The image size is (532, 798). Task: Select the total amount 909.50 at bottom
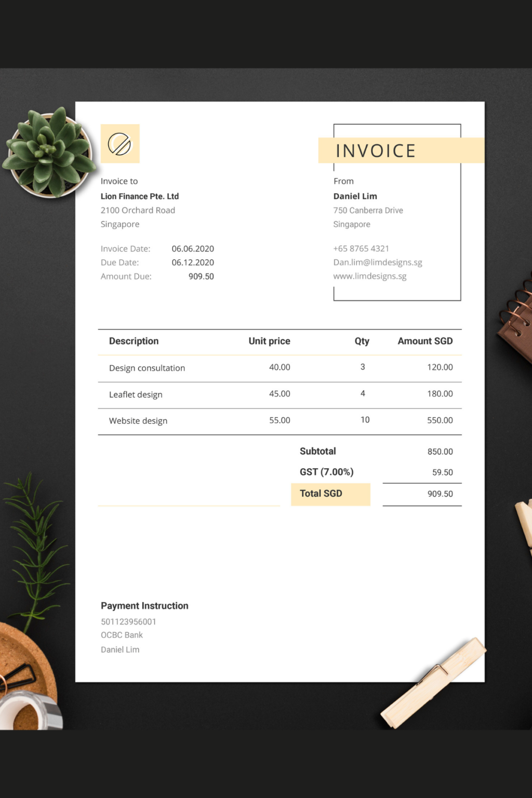click(x=440, y=494)
